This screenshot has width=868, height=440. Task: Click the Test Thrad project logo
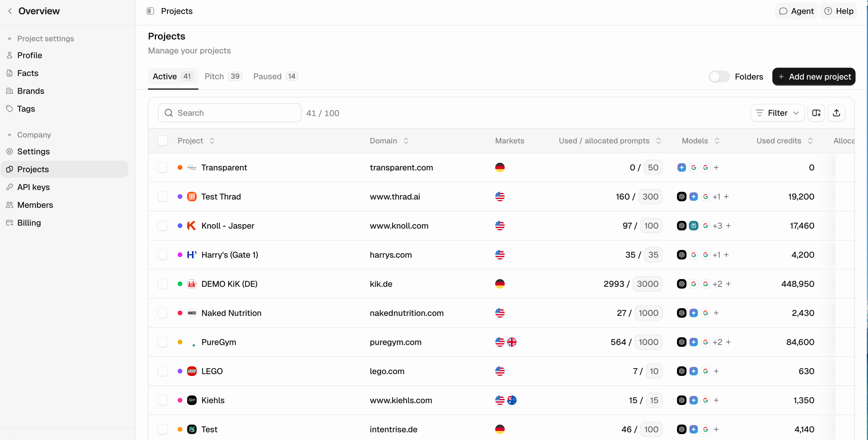[x=192, y=197]
